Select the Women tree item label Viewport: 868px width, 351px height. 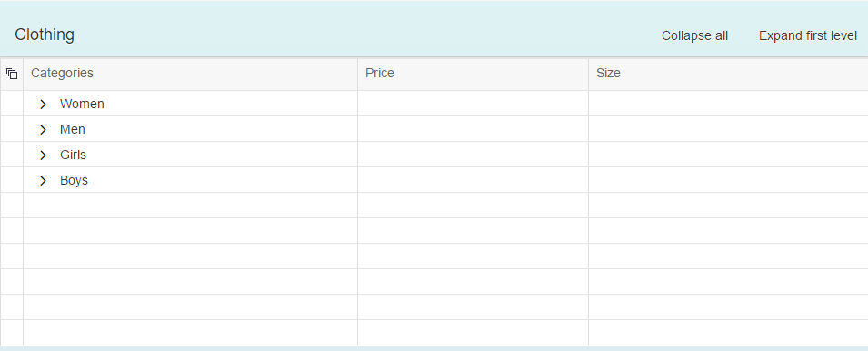(82, 104)
